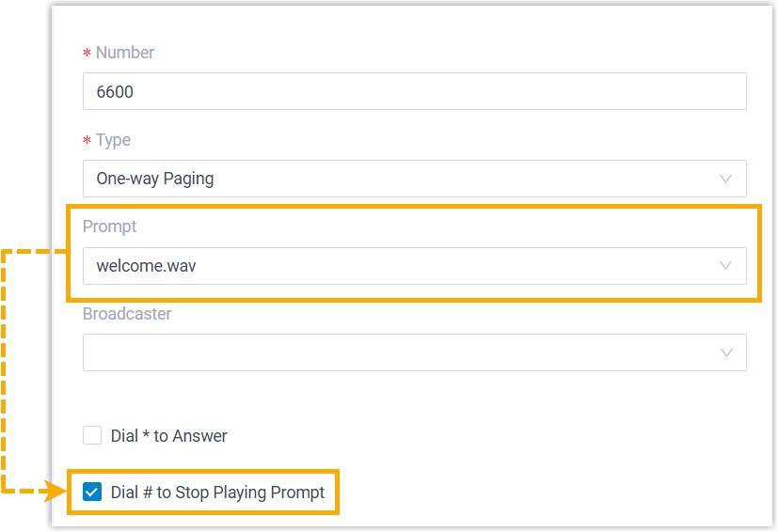Open the Type dropdown box
Image resolution: width=778 pixels, height=532 pixels.
tap(414, 179)
